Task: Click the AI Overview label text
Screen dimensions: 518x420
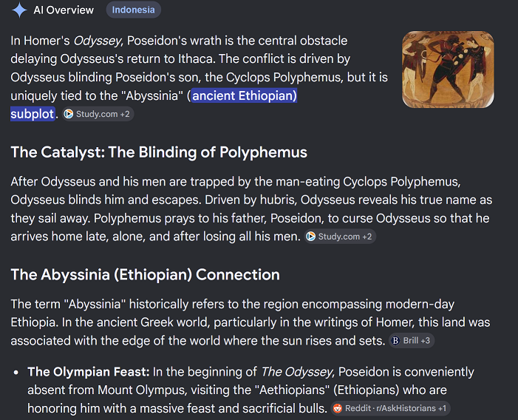Action: coord(64,10)
